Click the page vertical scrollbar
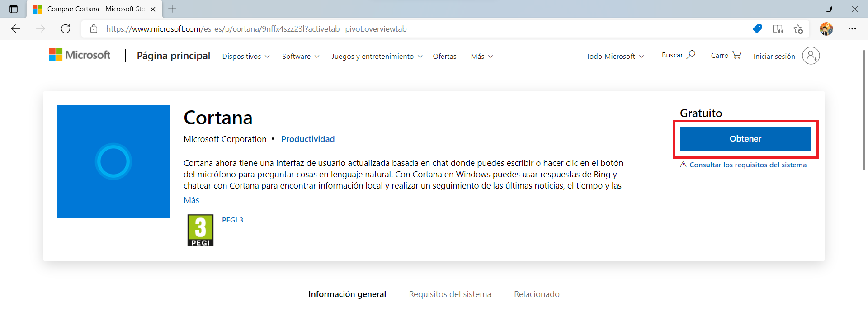Viewport: 868px width, 326px height. [864, 110]
